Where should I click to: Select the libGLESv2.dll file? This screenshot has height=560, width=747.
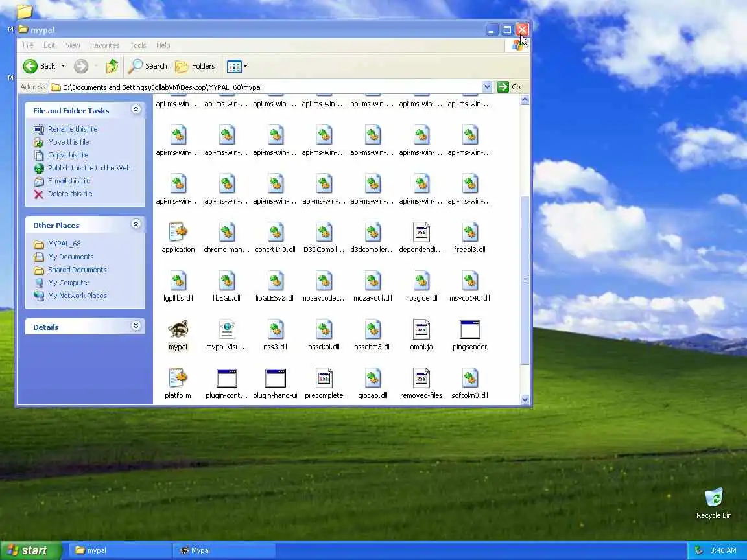(276, 281)
